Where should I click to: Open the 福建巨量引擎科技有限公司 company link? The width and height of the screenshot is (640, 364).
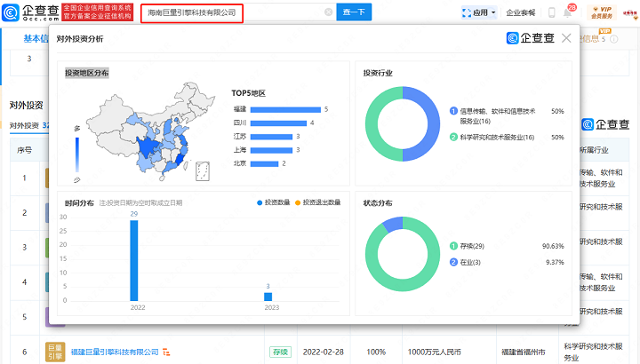(115, 352)
